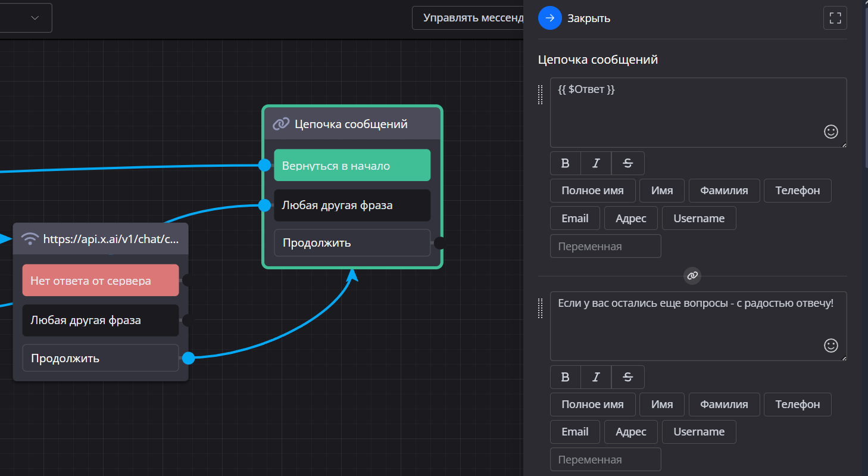The image size is (868, 476).
Task: Click the blue arrow Close panel icon
Action: point(549,18)
